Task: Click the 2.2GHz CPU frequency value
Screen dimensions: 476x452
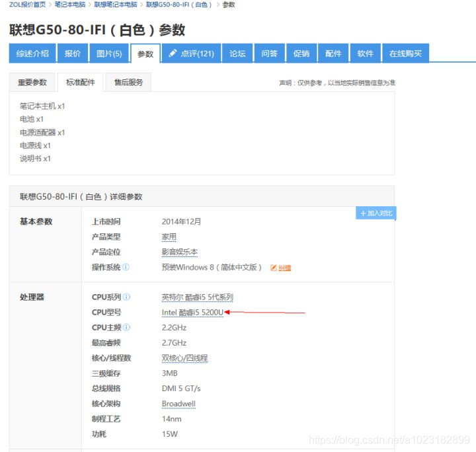Action: 174,328
